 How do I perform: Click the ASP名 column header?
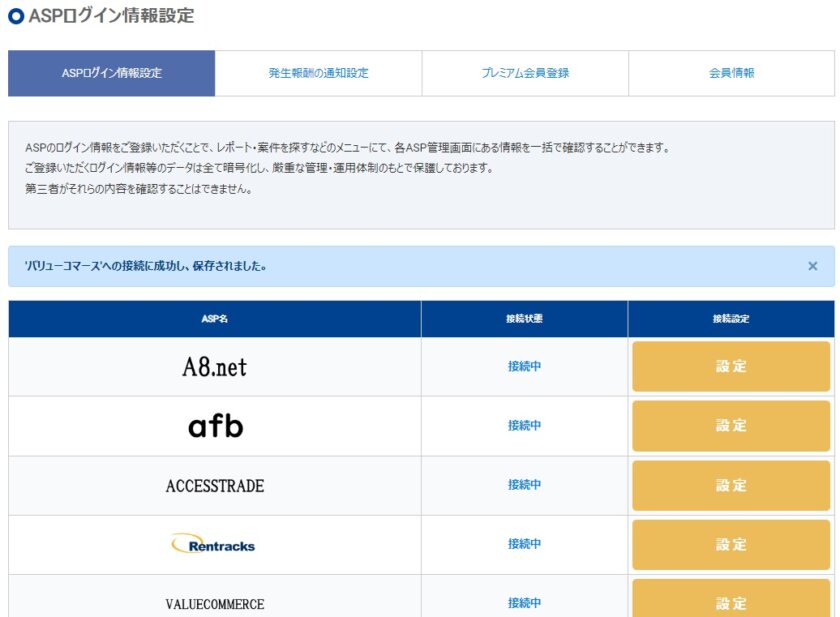click(x=214, y=319)
